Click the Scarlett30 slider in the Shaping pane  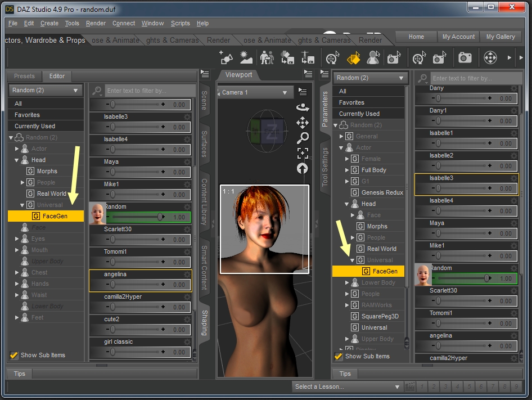(x=136, y=240)
